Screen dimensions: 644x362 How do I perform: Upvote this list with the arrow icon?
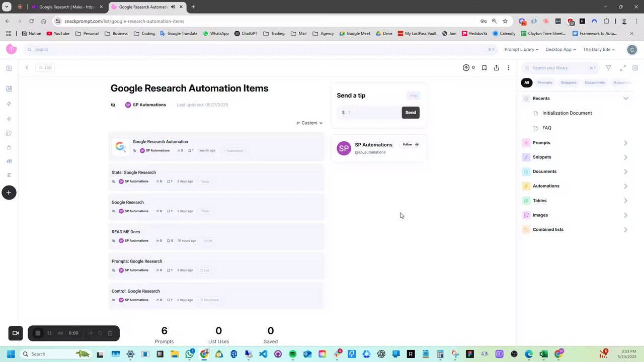click(466, 68)
